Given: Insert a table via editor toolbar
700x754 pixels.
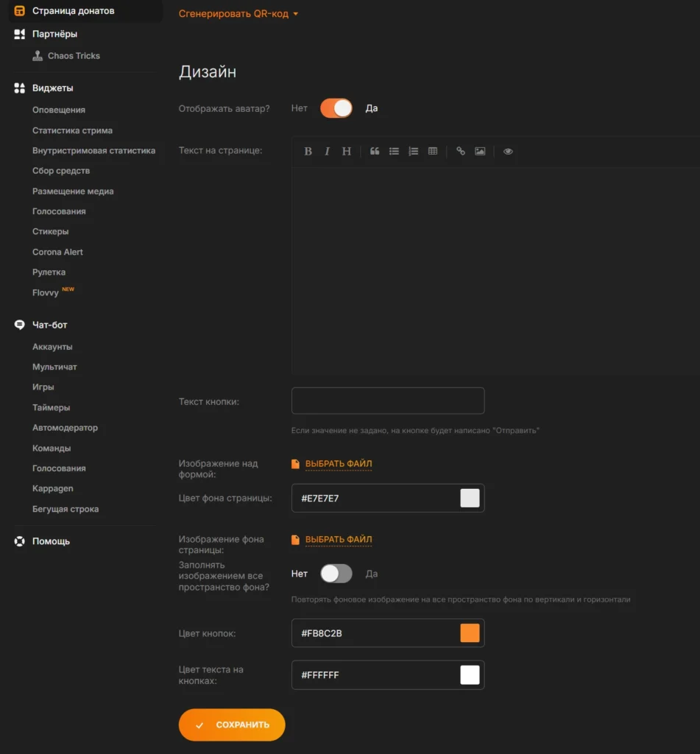Looking at the screenshot, I should click(x=433, y=151).
